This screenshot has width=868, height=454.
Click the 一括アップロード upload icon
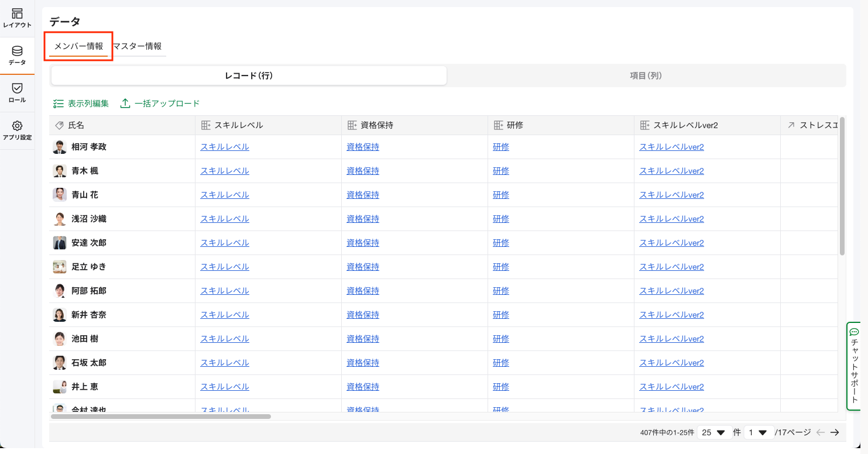[x=125, y=104]
